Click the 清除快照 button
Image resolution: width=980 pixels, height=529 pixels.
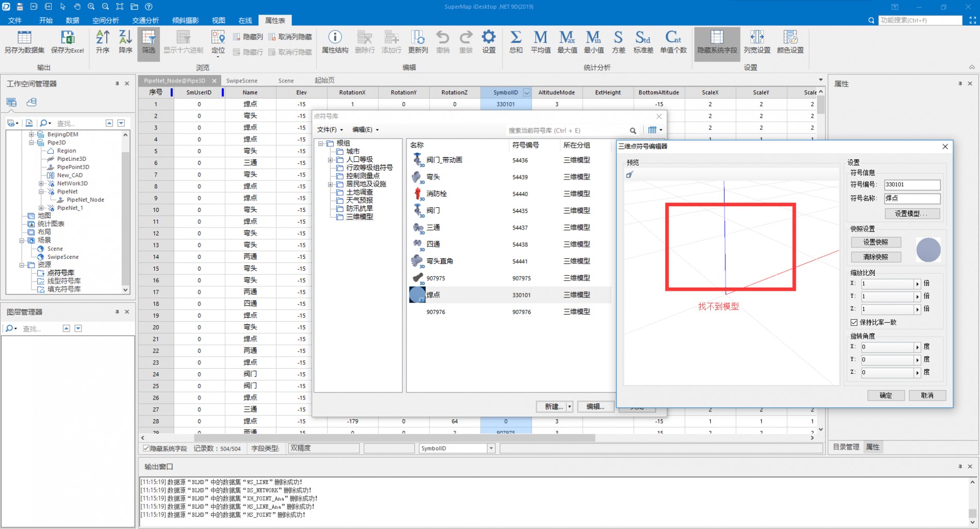point(876,257)
